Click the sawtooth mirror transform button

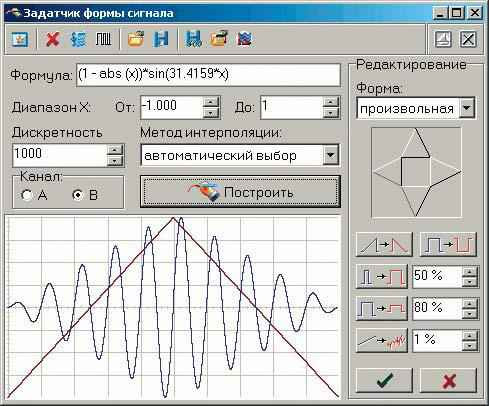click(384, 245)
